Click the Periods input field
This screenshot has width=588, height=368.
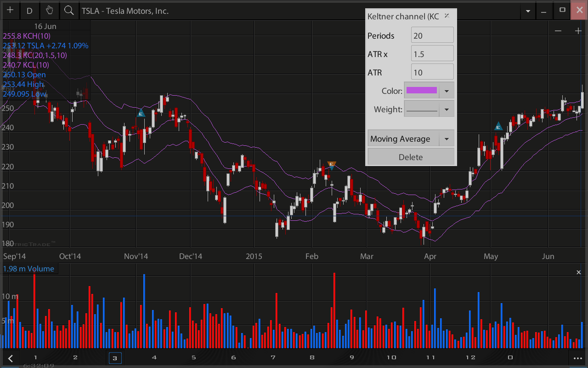pos(432,35)
